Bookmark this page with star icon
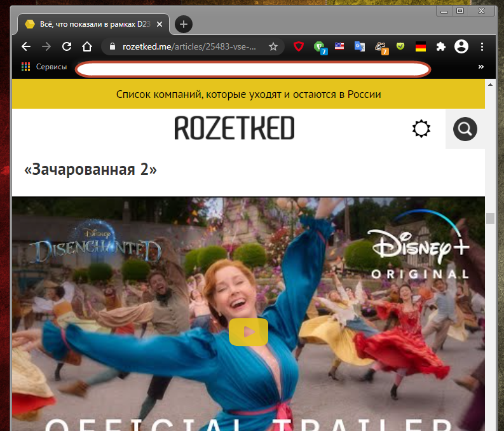 (x=273, y=47)
